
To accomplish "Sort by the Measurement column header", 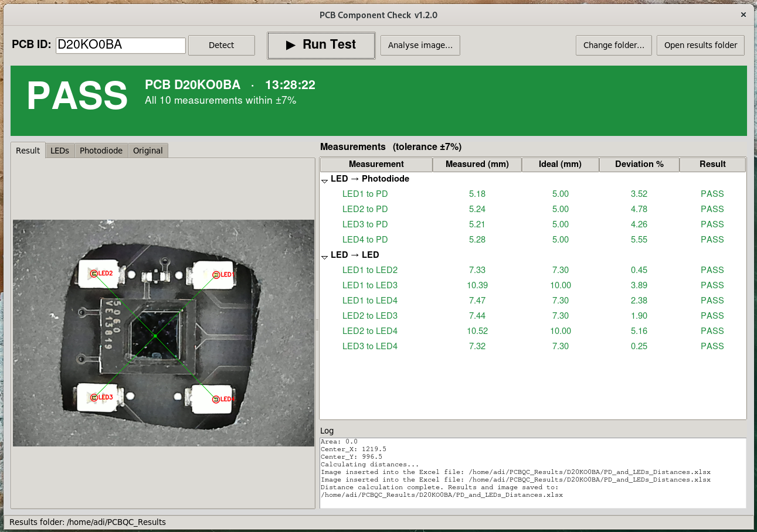I will click(x=376, y=165).
